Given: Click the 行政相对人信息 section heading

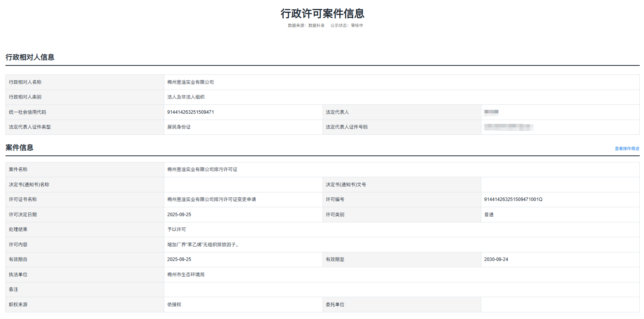Looking at the screenshot, I should point(30,57).
